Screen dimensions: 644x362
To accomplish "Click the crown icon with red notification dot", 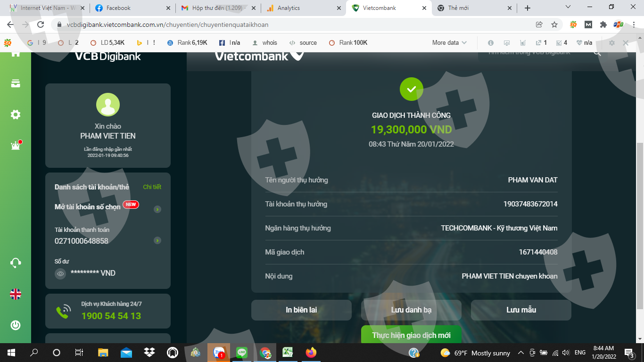I will 16,145.
